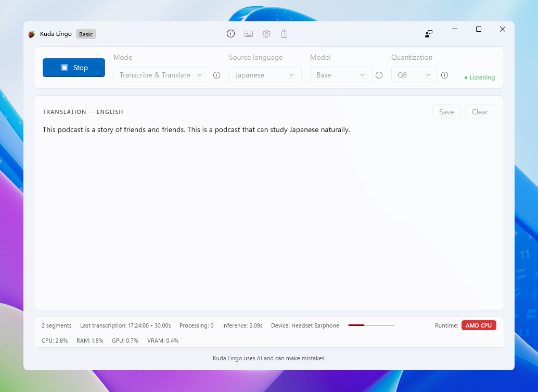Click the 'VRAM: 0.4%' usage readout
Viewport: 538px width, 392px height.
click(163, 341)
